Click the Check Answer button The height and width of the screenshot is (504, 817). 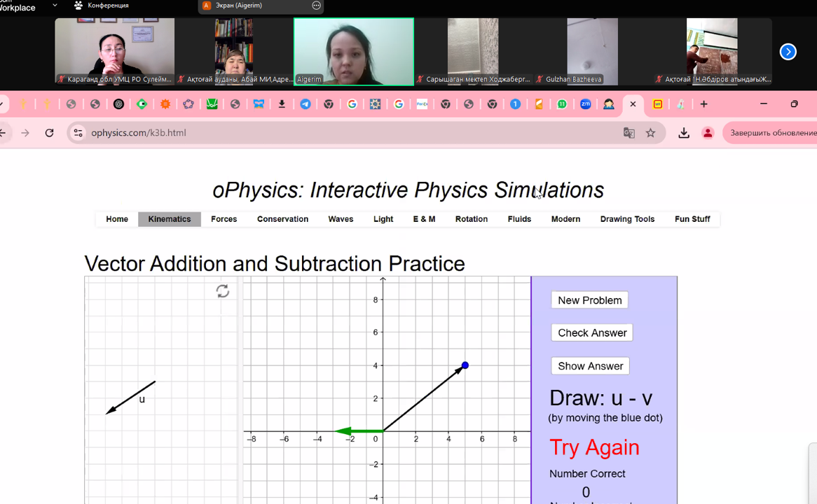592,332
